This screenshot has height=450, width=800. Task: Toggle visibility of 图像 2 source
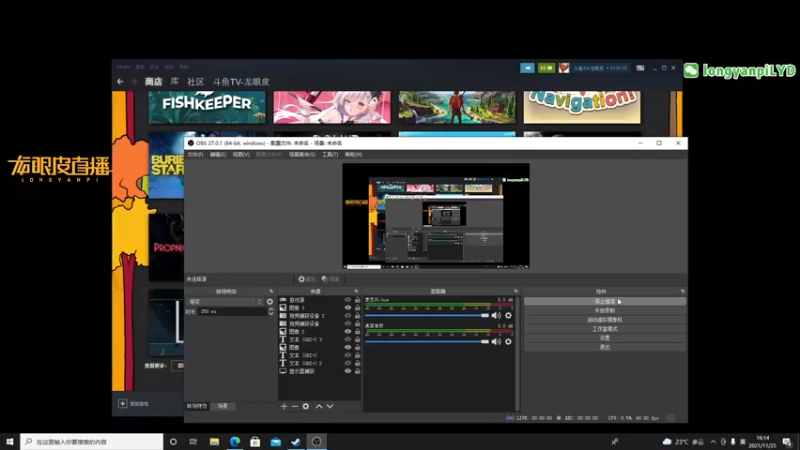pyautogui.click(x=348, y=332)
